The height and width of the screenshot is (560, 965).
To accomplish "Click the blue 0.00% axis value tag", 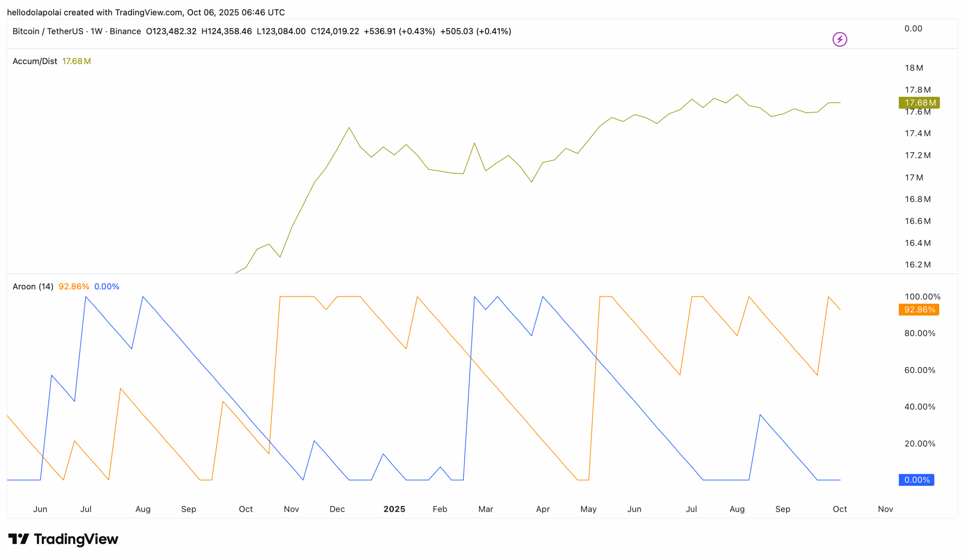I will click(916, 480).
